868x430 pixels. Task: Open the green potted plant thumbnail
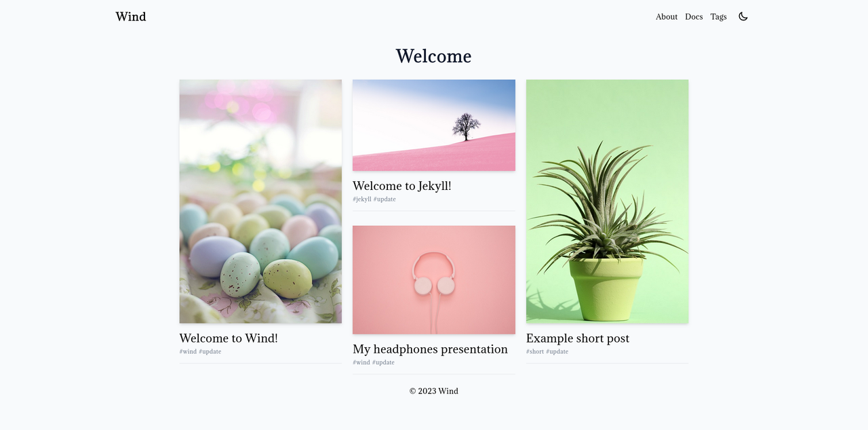608,201
